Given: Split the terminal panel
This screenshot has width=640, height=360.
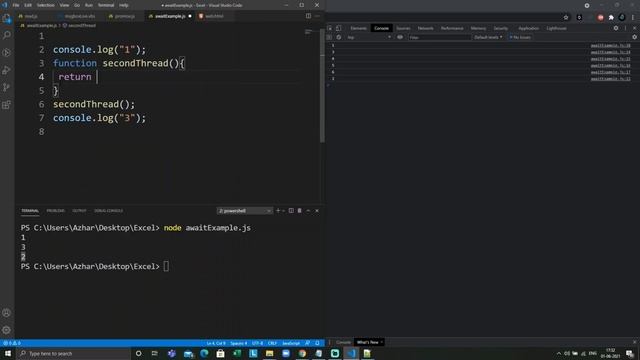Looking at the screenshot, I should pos(291,211).
